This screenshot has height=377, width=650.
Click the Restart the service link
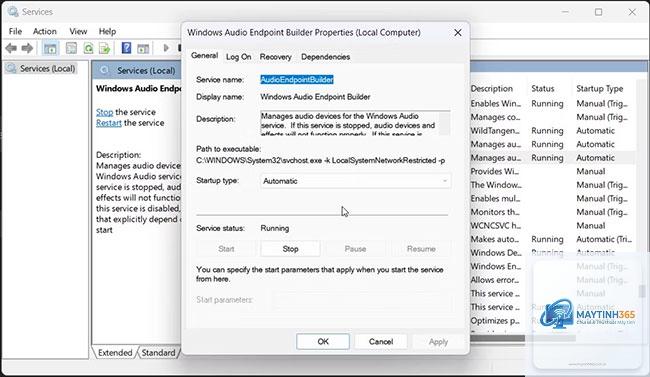coord(109,123)
